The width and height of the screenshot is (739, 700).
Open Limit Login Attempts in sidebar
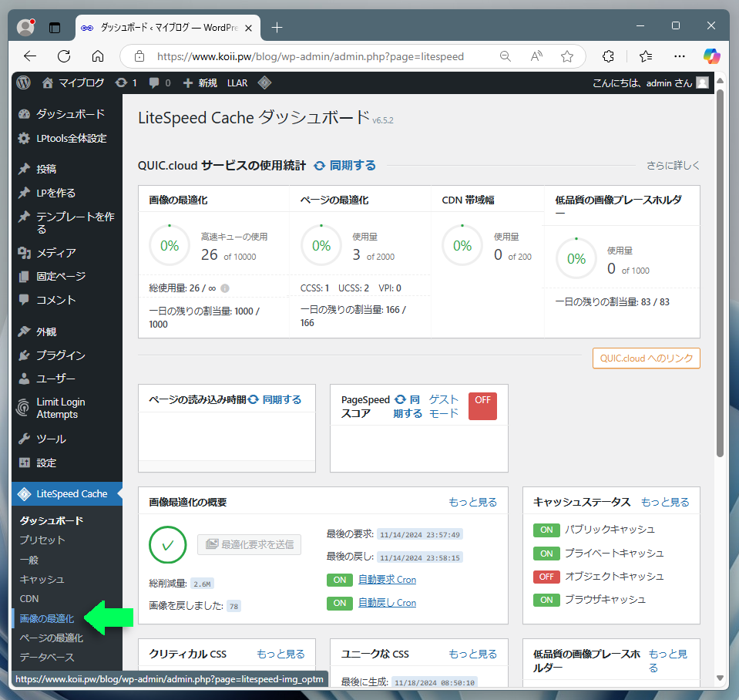[x=67, y=409]
